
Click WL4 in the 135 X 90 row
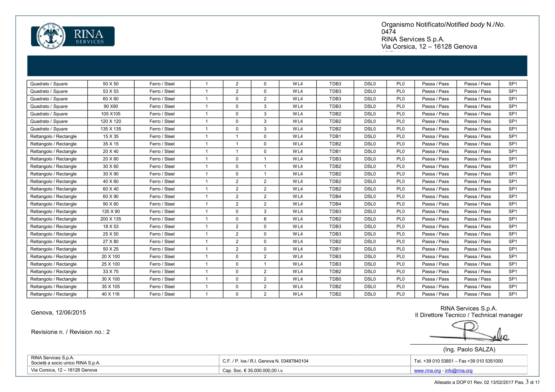pyautogui.click(x=298, y=211)
